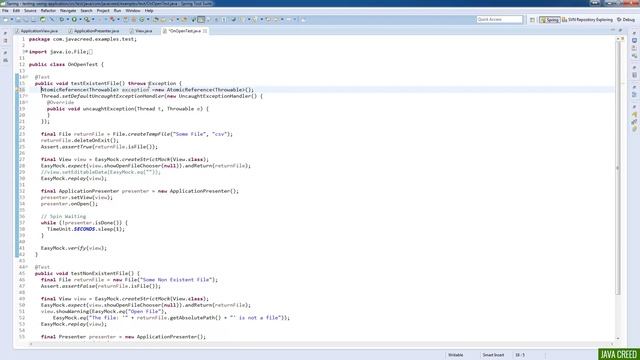Switch to the Debug perspective
Viewport: 640px width, 360px height.
tap(626, 20)
